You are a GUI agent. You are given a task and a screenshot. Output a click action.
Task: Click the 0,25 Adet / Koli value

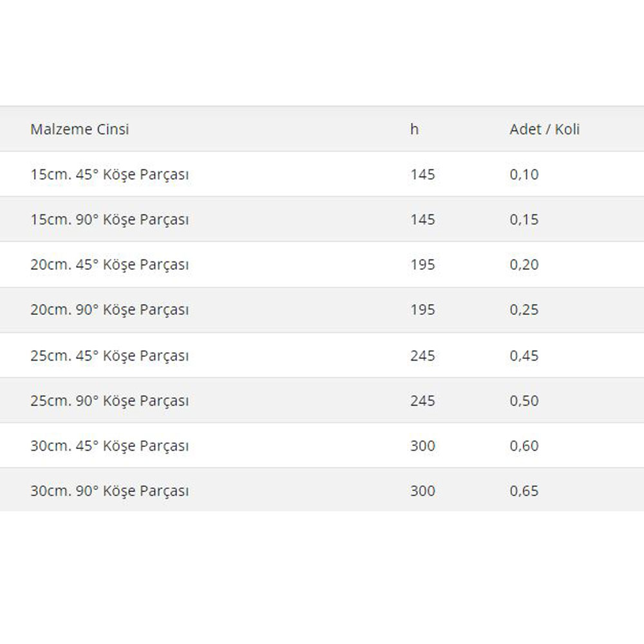[524, 310]
